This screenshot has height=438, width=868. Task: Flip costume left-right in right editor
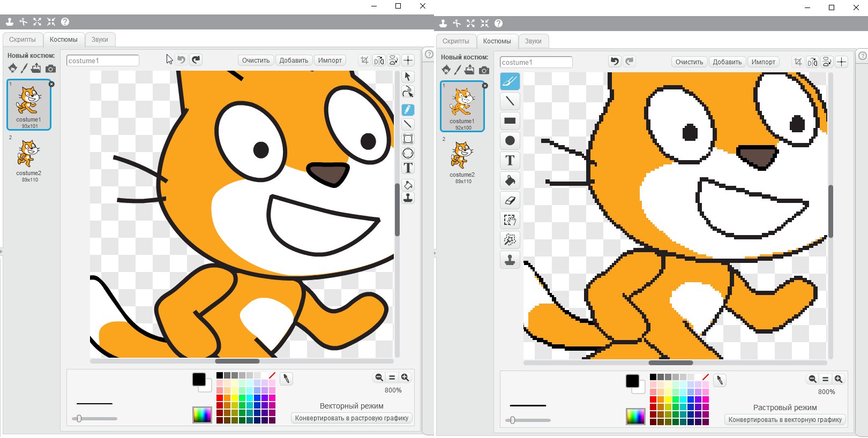tap(812, 62)
